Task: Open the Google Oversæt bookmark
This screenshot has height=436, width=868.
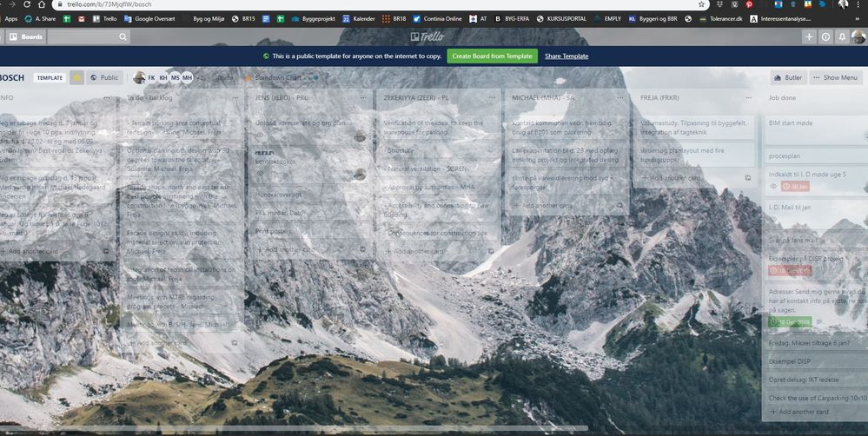Action: click(149, 19)
